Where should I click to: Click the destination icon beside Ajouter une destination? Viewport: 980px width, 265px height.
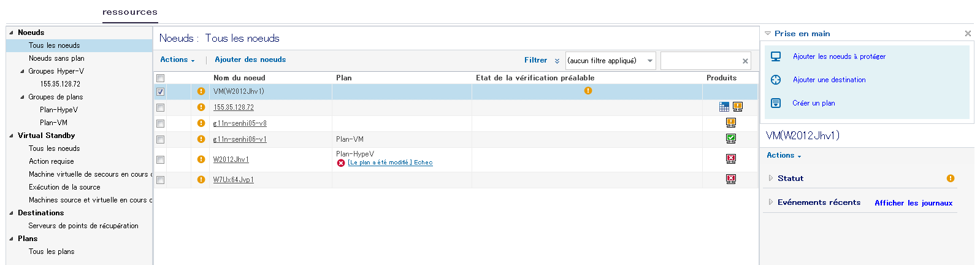[x=776, y=80]
